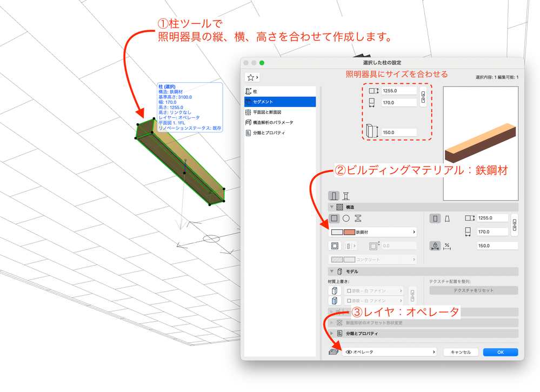Open the 構造解析のパラメータ sidebar page
This screenshot has width=540, height=392.
280,122
